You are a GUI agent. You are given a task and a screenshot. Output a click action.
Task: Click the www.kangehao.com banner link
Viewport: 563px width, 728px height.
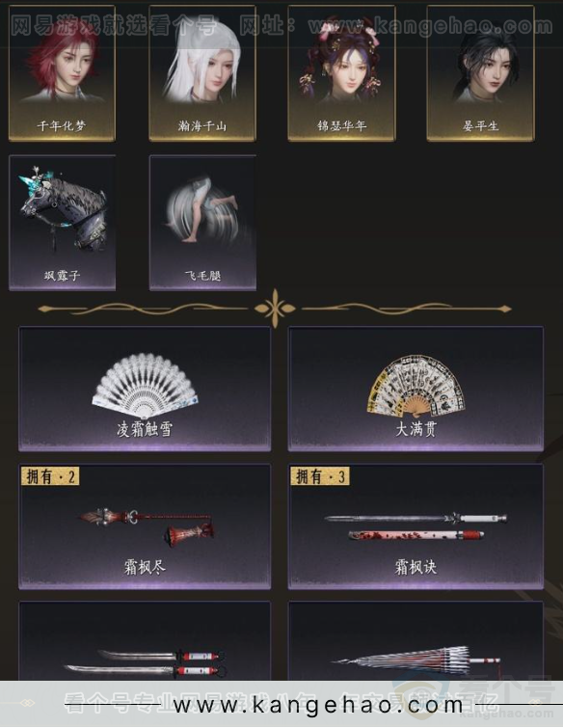[318, 705]
